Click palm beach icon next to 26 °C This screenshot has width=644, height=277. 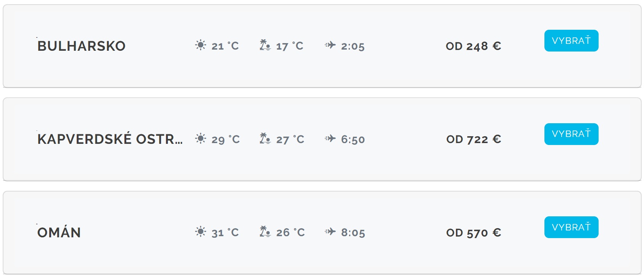(x=265, y=231)
